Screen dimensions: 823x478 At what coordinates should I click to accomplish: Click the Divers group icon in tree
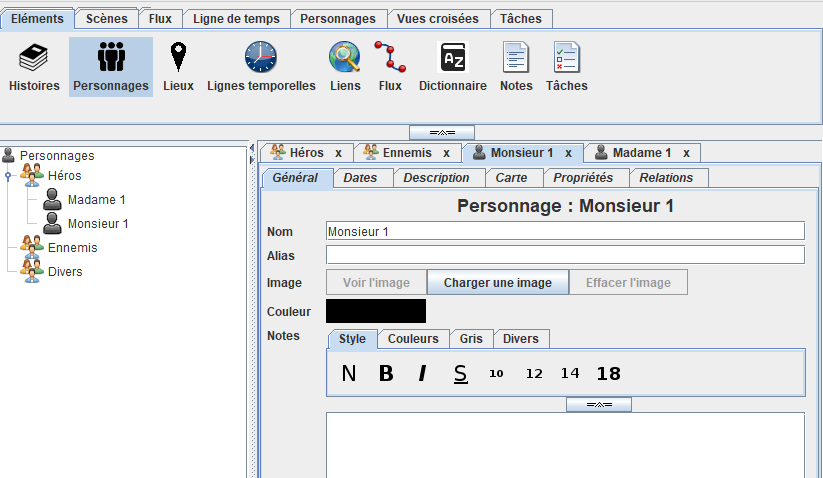32,271
